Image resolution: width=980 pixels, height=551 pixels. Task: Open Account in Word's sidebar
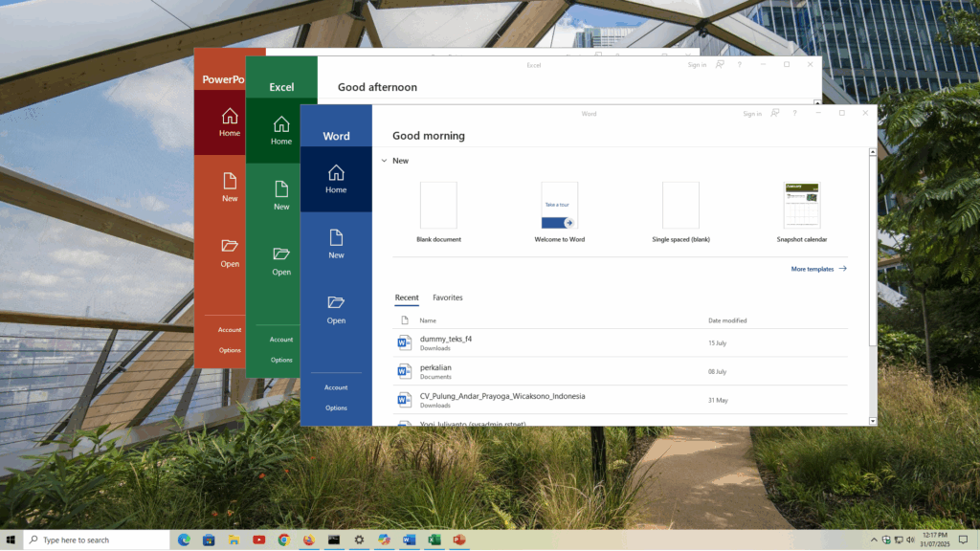pyautogui.click(x=336, y=387)
